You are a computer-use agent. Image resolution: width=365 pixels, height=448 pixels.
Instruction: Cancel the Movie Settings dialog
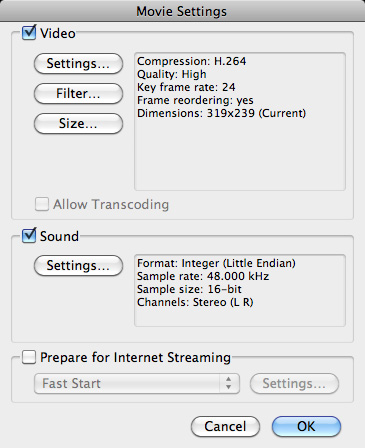(225, 426)
